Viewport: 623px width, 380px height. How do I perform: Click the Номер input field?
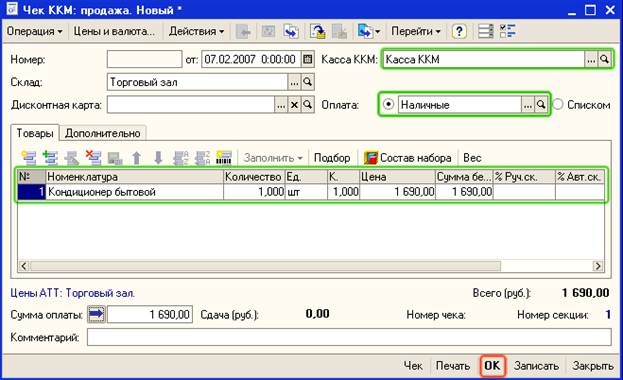[x=144, y=59]
